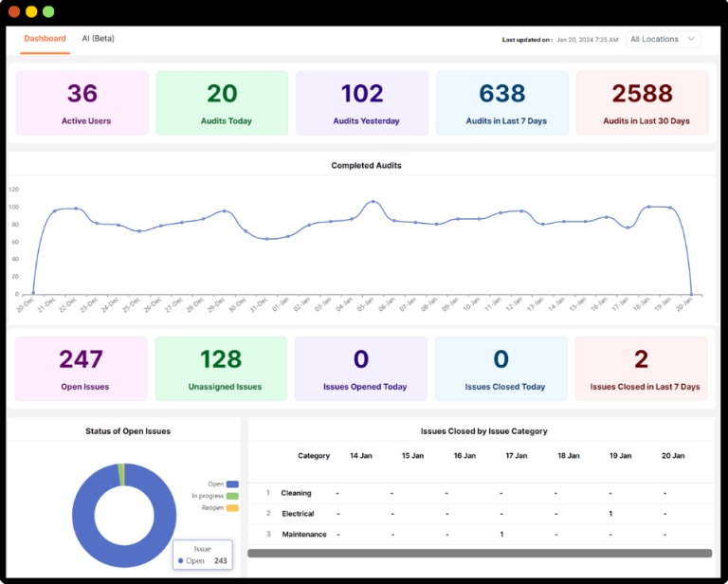Click the Issues Closed by Issue Category title
The image size is (728, 584).
point(483,431)
